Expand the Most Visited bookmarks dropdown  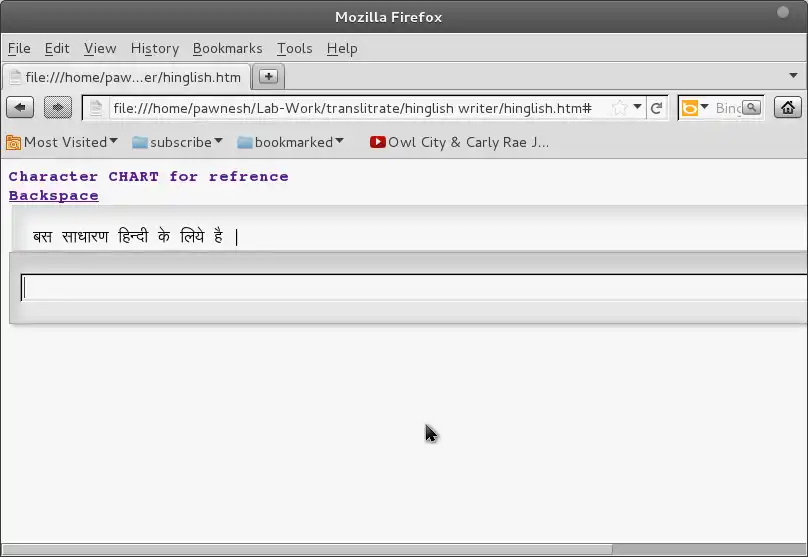pyautogui.click(x=114, y=141)
